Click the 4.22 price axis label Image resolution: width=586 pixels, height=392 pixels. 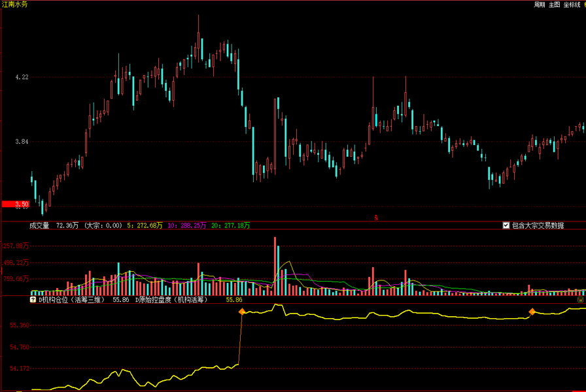pyautogui.click(x=22, y=77)
